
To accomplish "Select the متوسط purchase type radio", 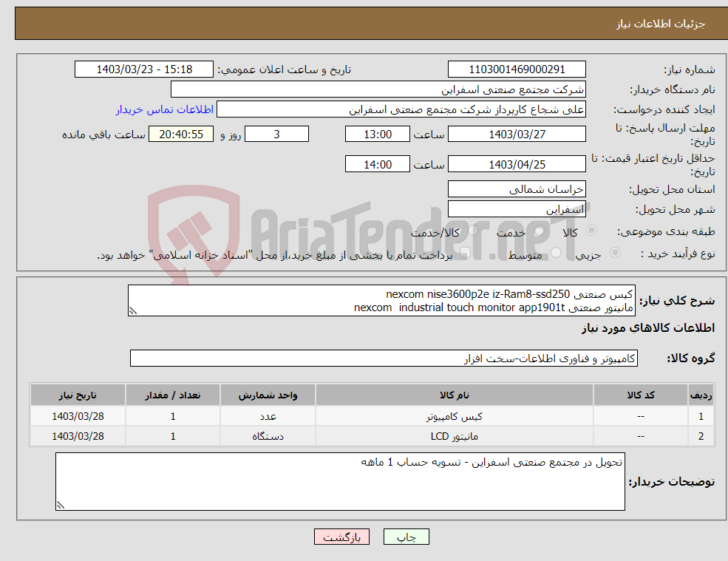I will point(556,253).
